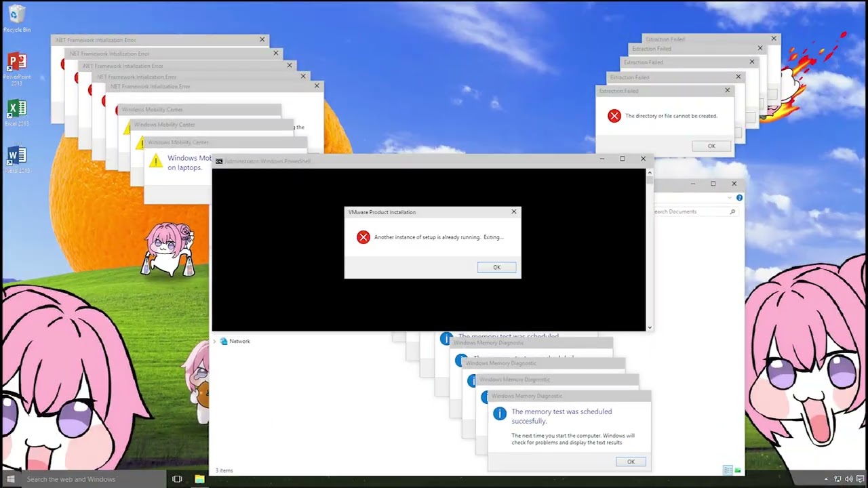The width and height of the screenshot is (868, 488).
Task: Click 'The memory test was scheduled succesfully.' heading
Action: click(x=561, y=416)
